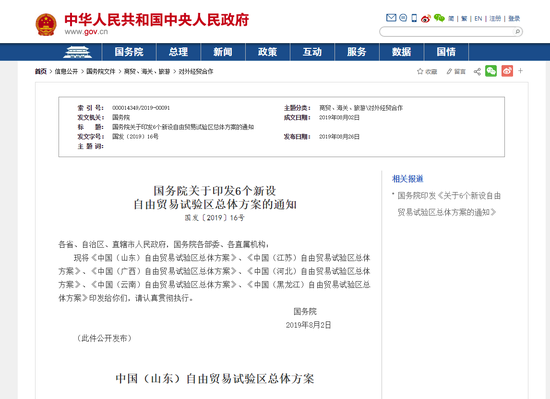Click the Tiananmen gate home icon
The image size is (550, 399).
pyautogui.click(x=78, y=52)
